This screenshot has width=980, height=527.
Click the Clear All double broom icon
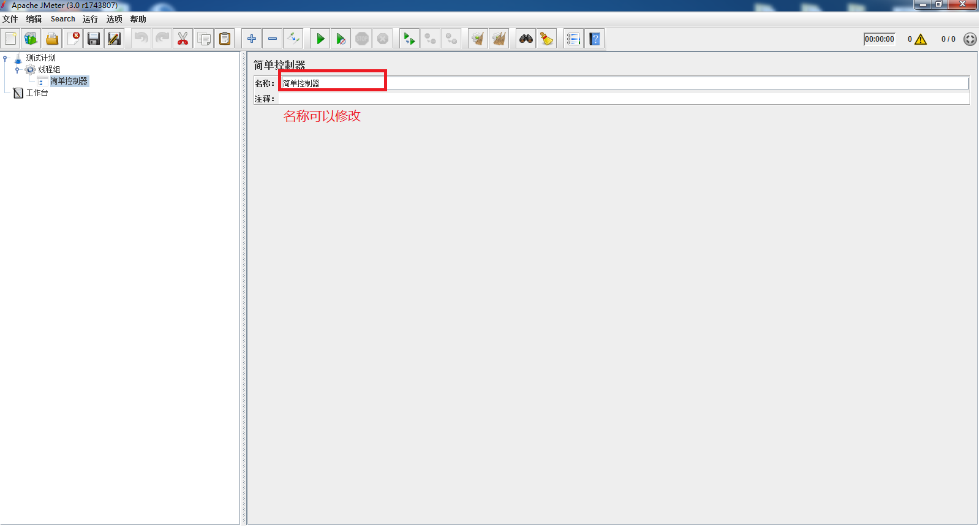499,39
